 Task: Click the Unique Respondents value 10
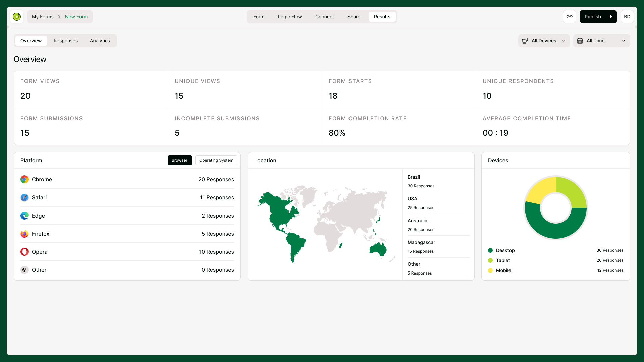[487, 96]
